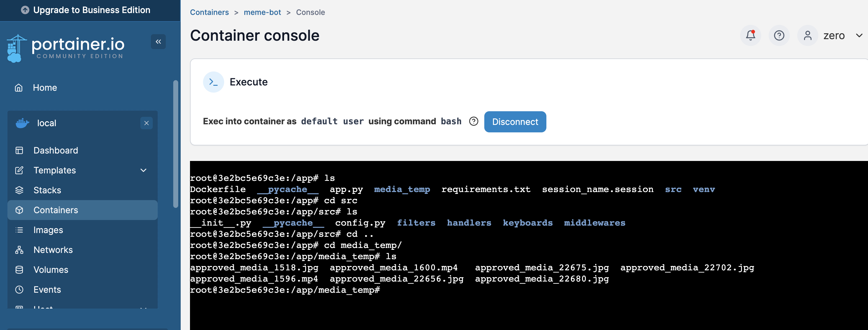Click handlers directory in terminal output

[469, 223]
